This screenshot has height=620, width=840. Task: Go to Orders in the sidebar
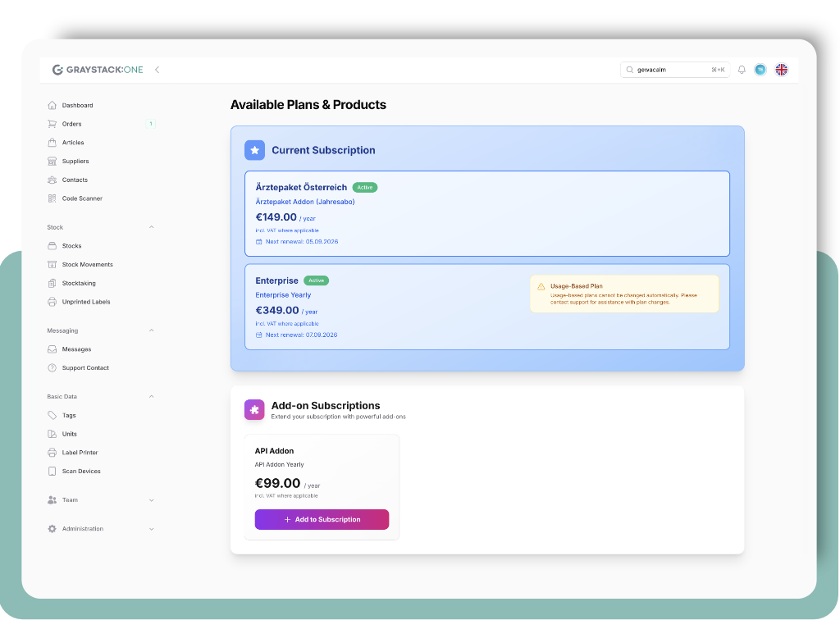pyautogui.click(x=71, y=124)
